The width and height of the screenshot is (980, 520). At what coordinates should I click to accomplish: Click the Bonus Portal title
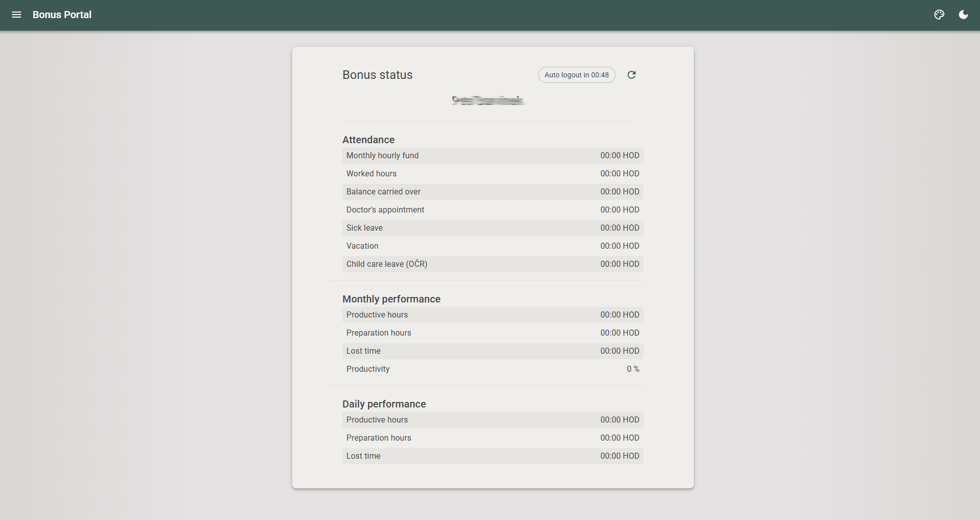click(x=62, y=15)
